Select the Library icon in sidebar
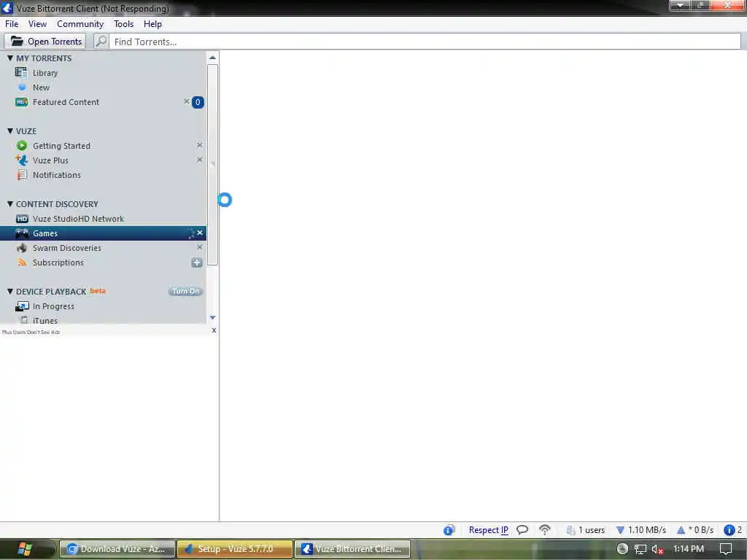 coord(21,73)
